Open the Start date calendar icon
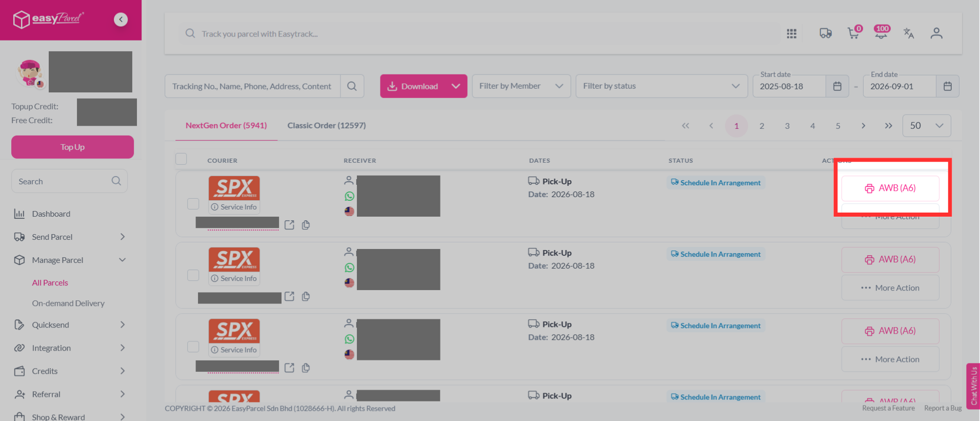 (x=837, y=86)
